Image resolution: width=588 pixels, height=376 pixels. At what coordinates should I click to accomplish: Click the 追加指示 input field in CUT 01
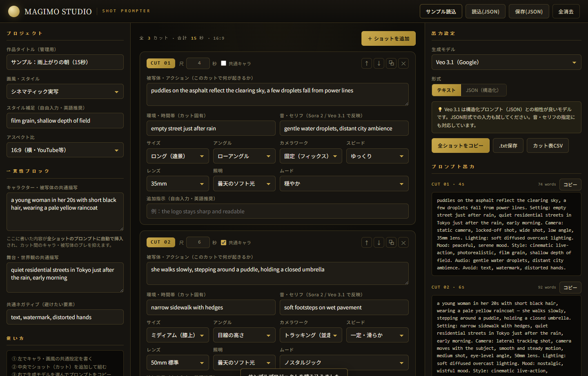point(278,211)
